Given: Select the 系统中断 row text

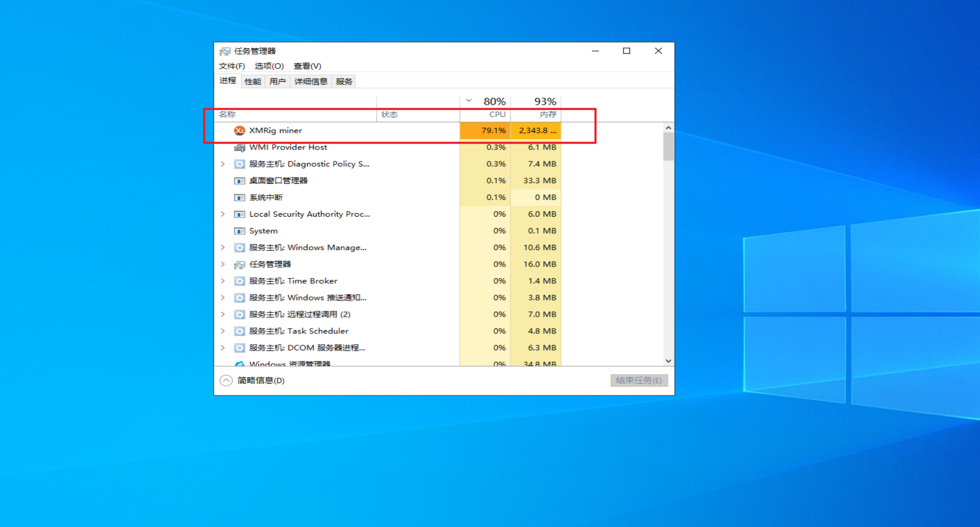Looking at the screenshot, I should (x=265, y=197).
